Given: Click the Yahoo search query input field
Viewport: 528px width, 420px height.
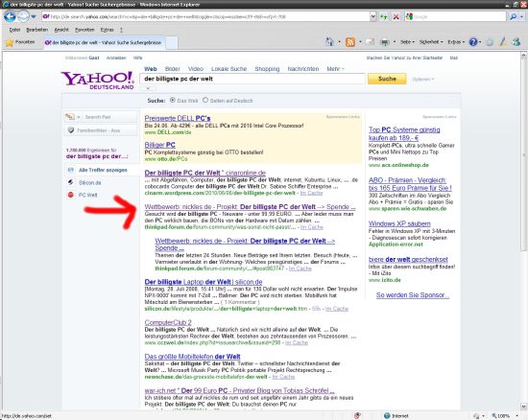Looking at the screenshot, I should [252, 79].
